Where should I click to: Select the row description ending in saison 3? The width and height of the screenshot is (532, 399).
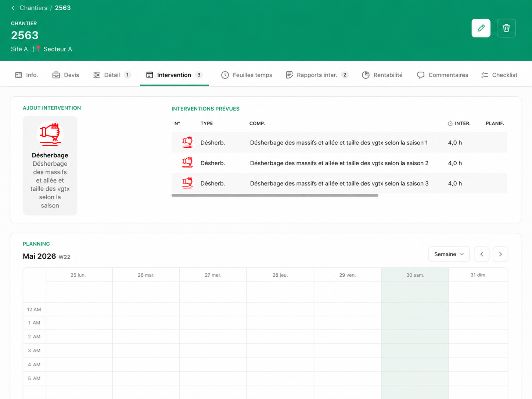339,183
